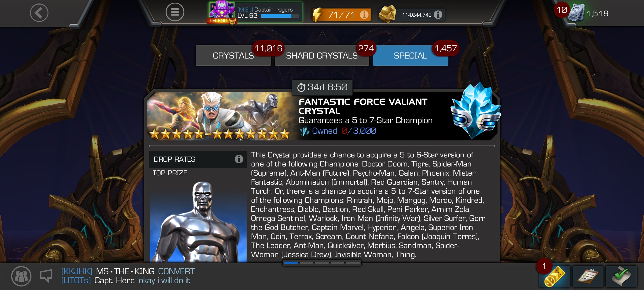Switch to the Shard Crystals tab
Viewport: 644px width, 290px height.
pyautogui.click(x=322, y=56)
